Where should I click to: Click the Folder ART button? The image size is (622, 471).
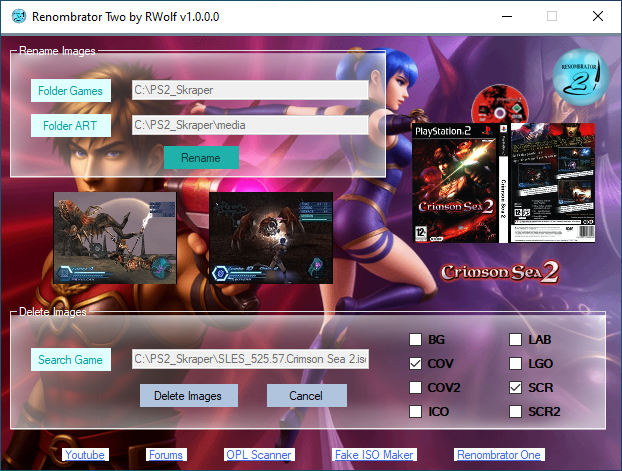(71, 125)
